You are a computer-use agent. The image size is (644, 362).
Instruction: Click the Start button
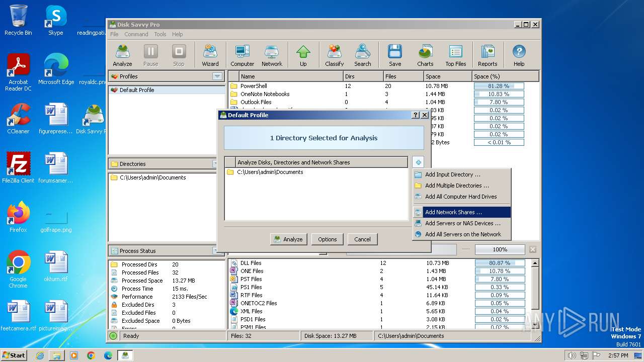point(14,355)
